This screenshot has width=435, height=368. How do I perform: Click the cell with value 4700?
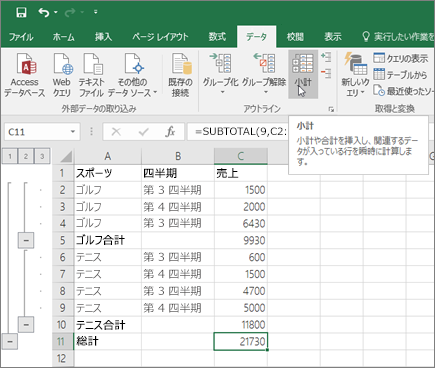coord(241,291)
